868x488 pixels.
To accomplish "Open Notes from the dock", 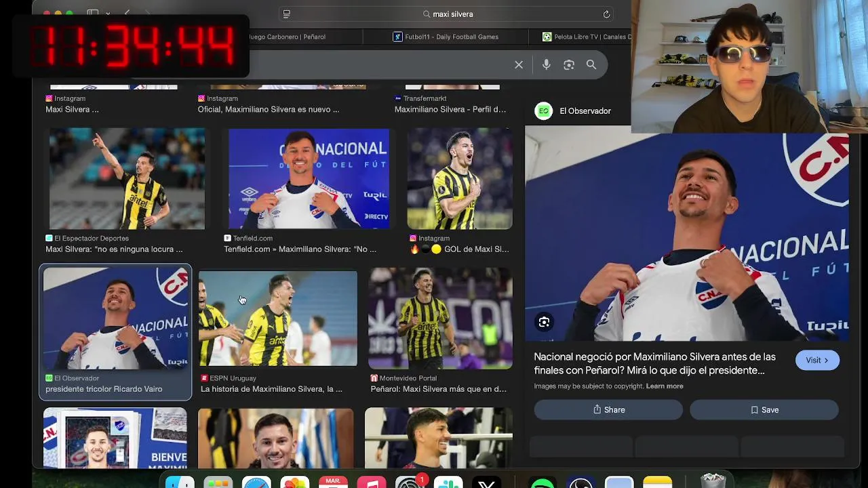I will pyautogui.click(x=657, y=483).
